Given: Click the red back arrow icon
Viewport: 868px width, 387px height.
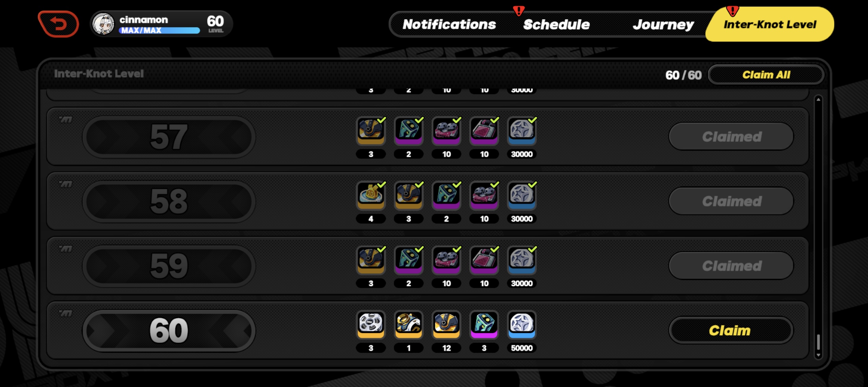Looking at the screenshot, I should pyautogui.click(x=59, y=24).
